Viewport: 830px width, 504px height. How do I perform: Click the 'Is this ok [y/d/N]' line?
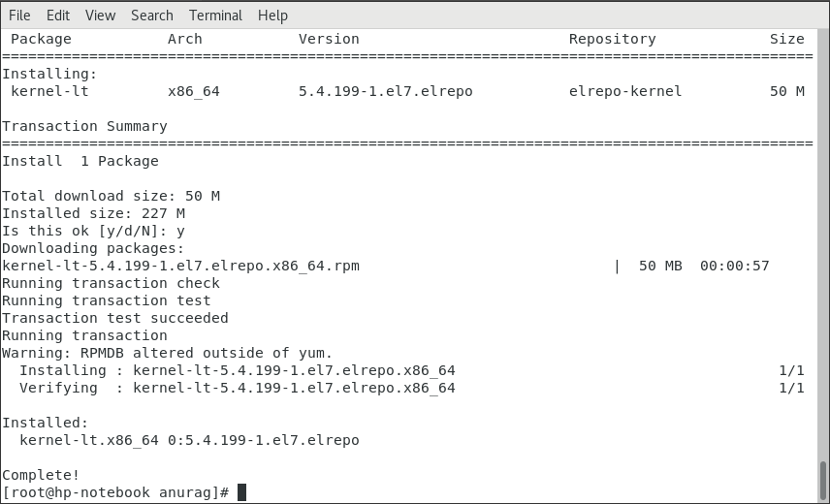93,231
